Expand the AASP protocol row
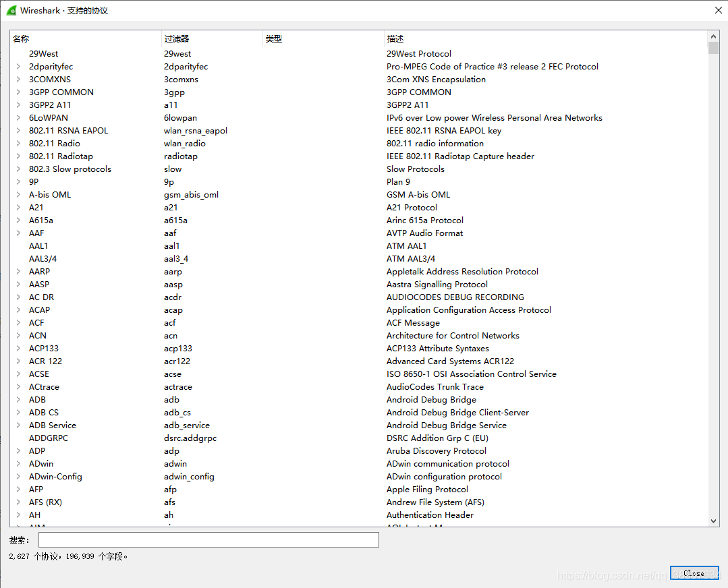 coord(19,284)
